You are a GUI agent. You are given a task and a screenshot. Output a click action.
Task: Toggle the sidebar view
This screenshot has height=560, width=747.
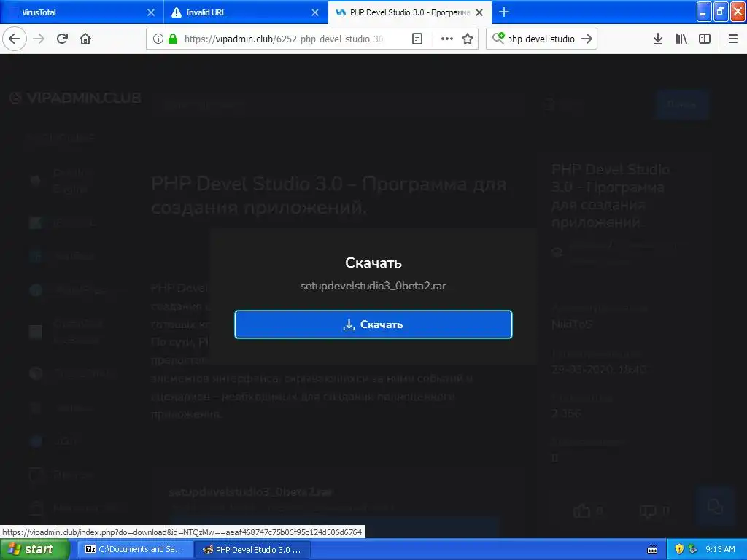(705, 39)
